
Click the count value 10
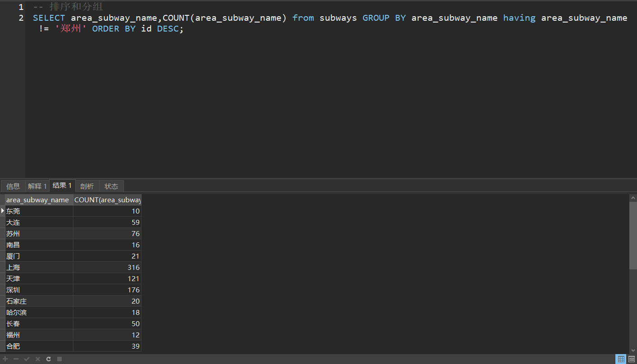[136, 211]
